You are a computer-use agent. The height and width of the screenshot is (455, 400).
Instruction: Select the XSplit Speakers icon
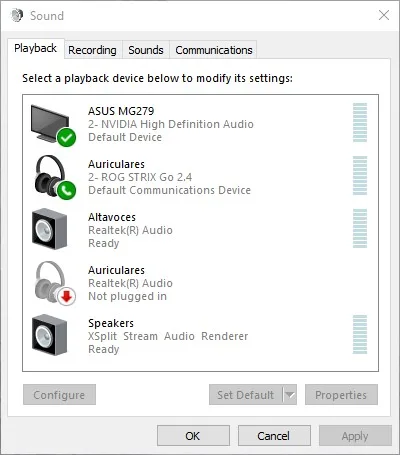pos(50,335)
